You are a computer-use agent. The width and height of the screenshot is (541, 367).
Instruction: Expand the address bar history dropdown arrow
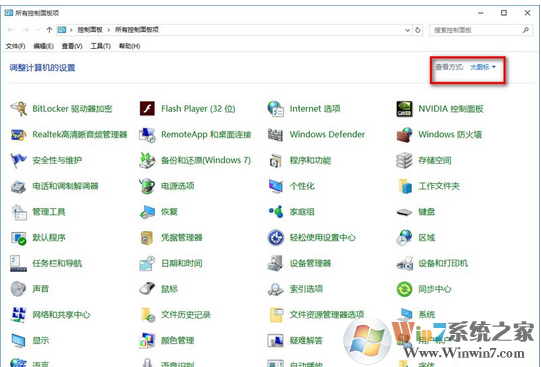point(407,30)
